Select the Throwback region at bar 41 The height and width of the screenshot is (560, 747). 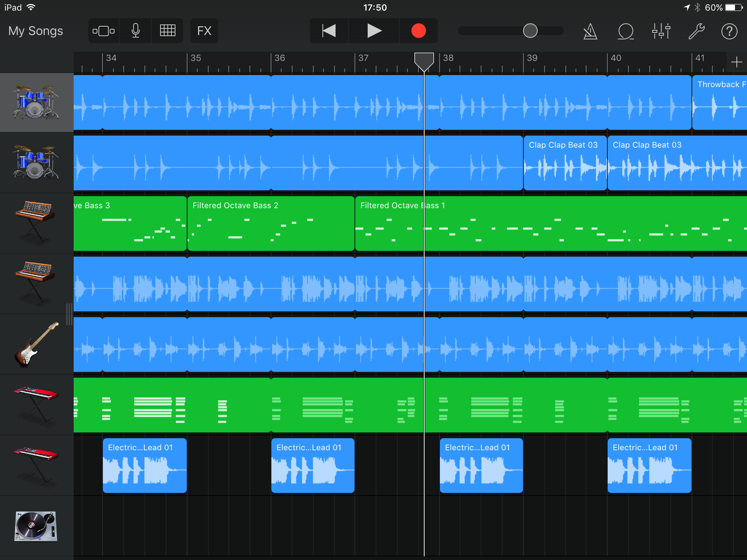click(x=720, y=102)
